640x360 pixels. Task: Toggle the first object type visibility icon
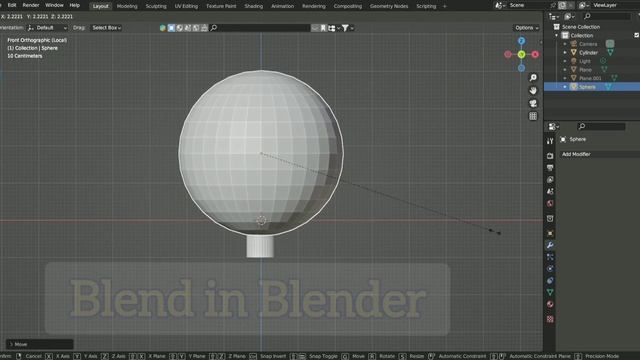click(x=163, y=28)
